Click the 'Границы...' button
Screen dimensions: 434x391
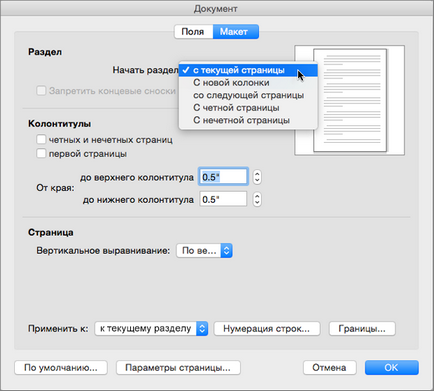coord(362,329)
